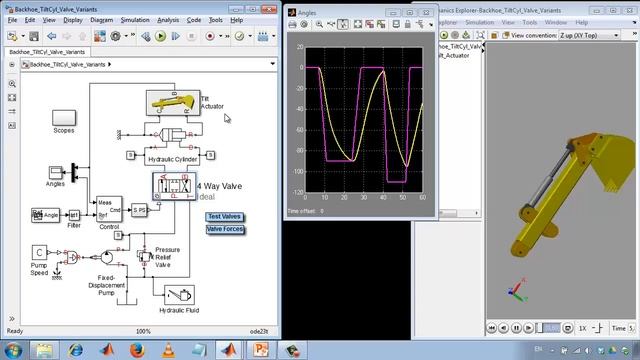Viewport: 640px width, 360px height.
Task: Click the animation time slider in Mechanics Explorer
Action: click(548, 328)
